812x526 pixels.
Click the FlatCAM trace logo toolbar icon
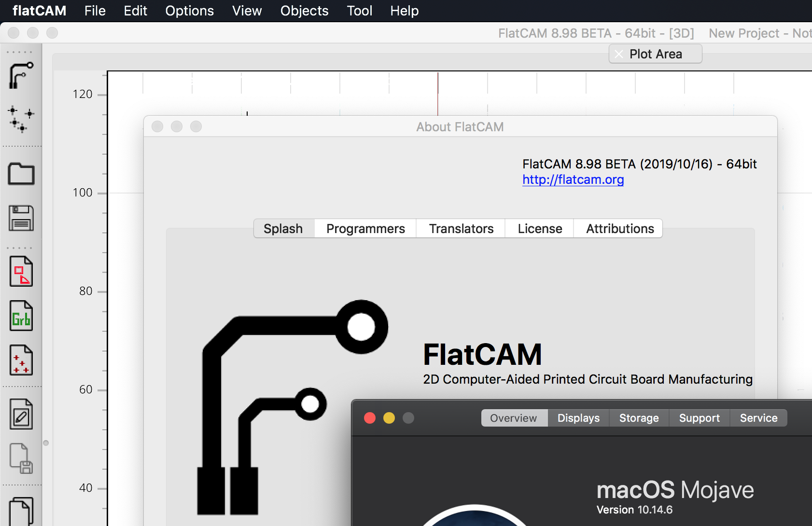coord(21,75)
